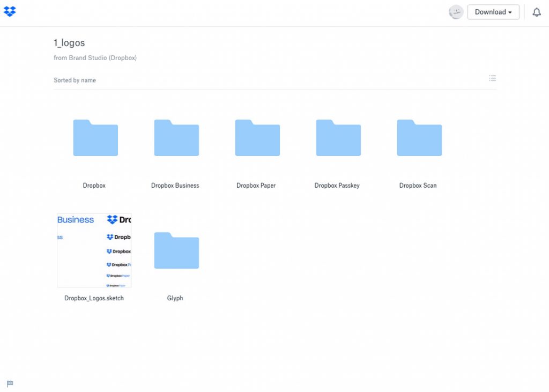Select the Dropbox Scan folder name label
Viewport: 549px width, 392px height.
click(x=418, y=186)
